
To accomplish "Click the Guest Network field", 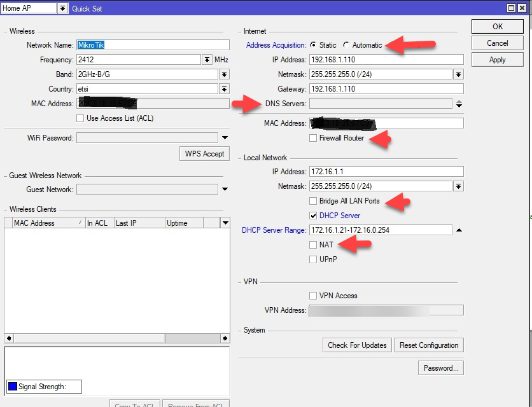I will 147,190.
